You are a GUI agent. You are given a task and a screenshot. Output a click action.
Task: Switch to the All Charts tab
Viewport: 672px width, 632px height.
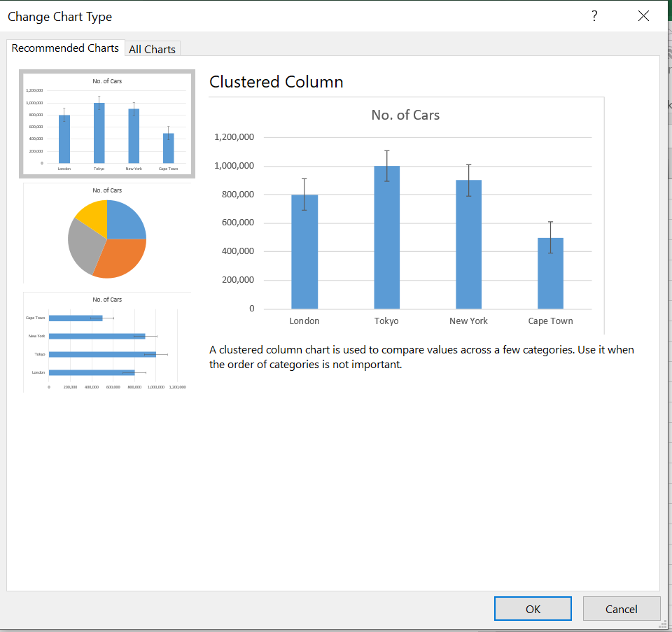[152, 49]
